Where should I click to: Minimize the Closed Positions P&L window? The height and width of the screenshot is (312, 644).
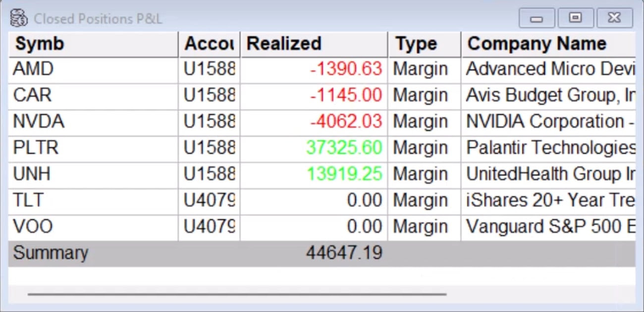pyautogui.click(x=537, y=19)
